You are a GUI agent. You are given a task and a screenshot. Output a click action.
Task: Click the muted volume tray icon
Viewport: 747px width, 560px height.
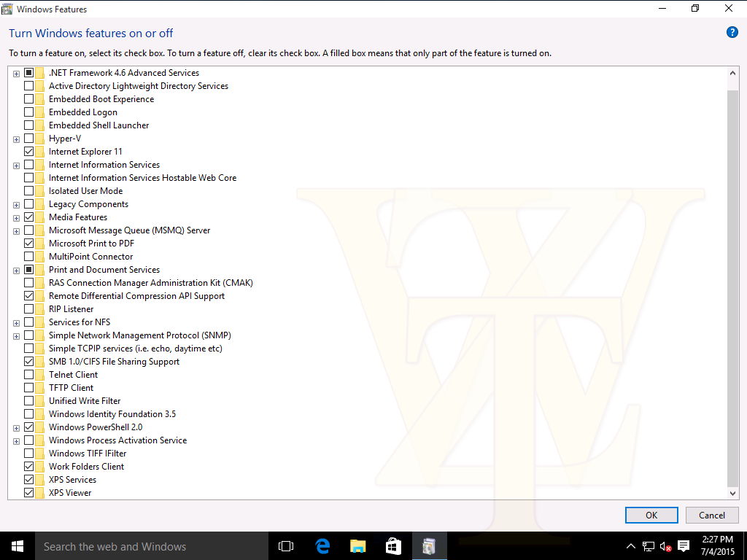coord(665,546)
